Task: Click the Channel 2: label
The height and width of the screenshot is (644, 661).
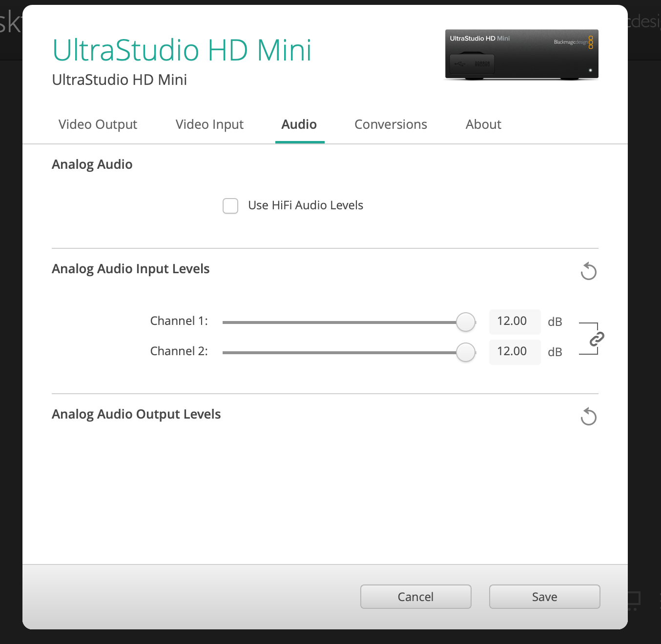Action: [179, 351]
